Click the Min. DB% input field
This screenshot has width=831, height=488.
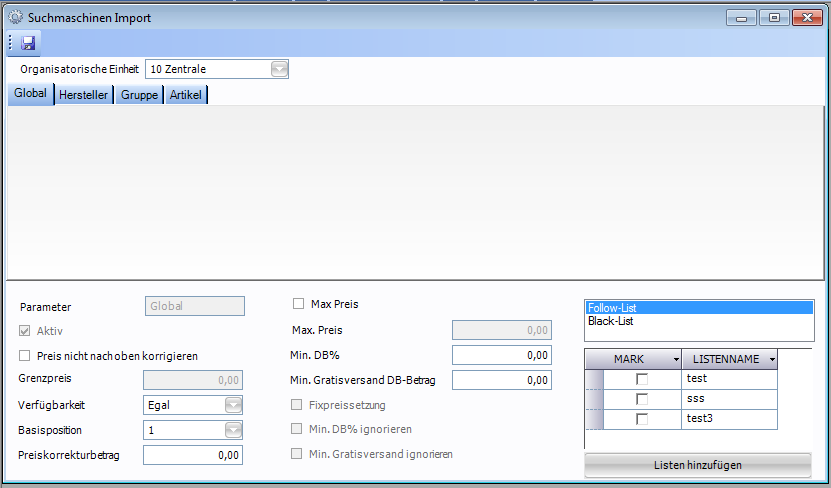click(502, 355)
